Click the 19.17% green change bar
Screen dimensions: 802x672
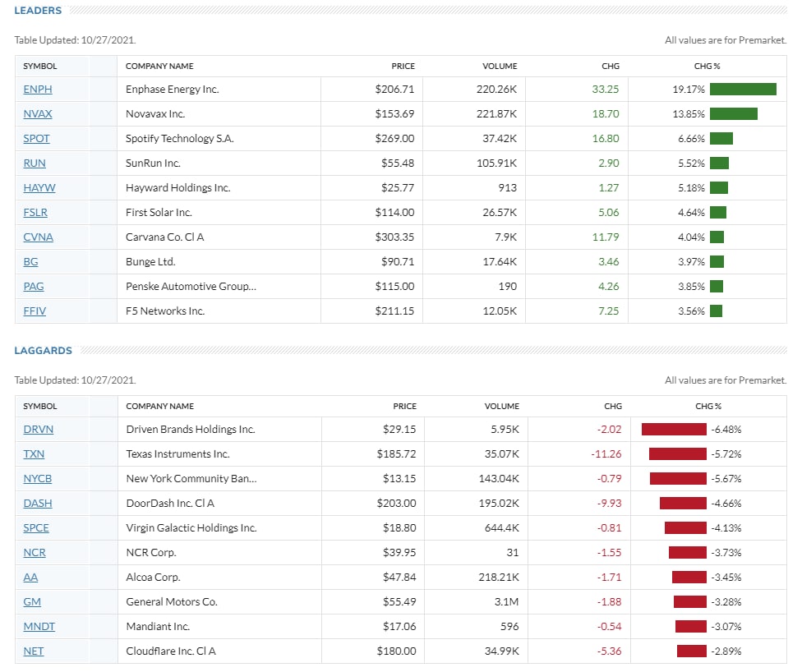pyautogui.click(x=743, y=89)
